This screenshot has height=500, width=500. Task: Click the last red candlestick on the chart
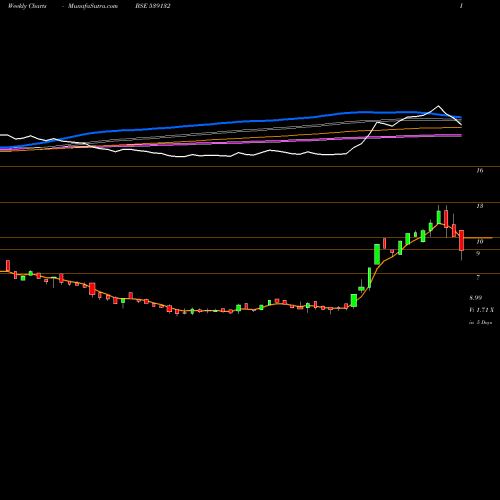coord(461,241)
